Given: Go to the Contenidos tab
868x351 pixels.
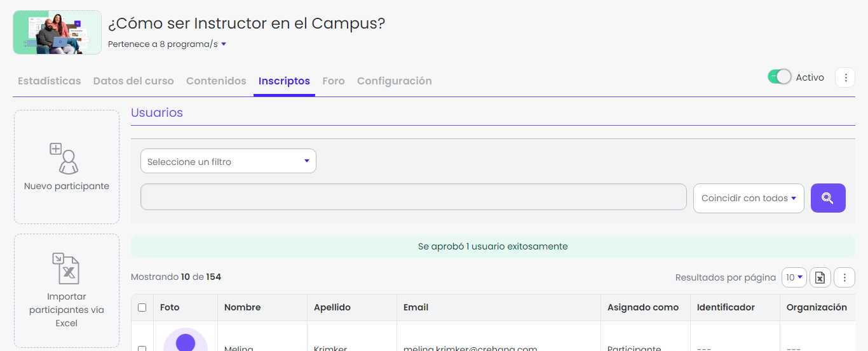Looking at the screenshot, I should pyautogui.click(x=216, y=81).
